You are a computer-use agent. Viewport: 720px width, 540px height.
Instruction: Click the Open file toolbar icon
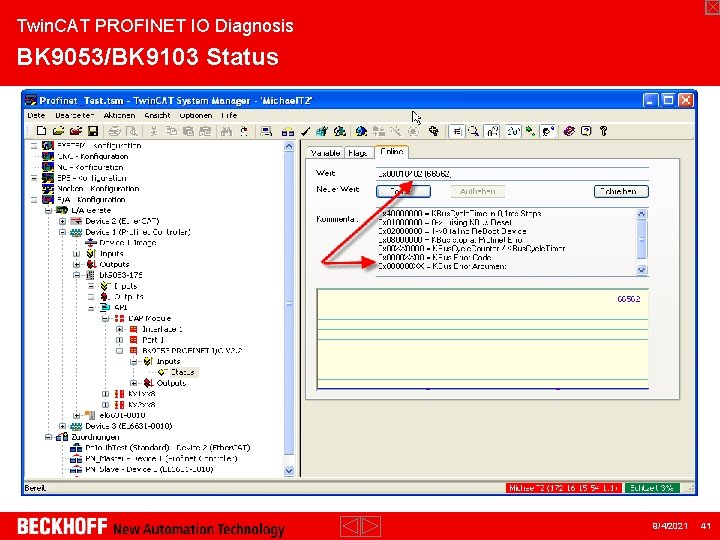coord(58,131)
